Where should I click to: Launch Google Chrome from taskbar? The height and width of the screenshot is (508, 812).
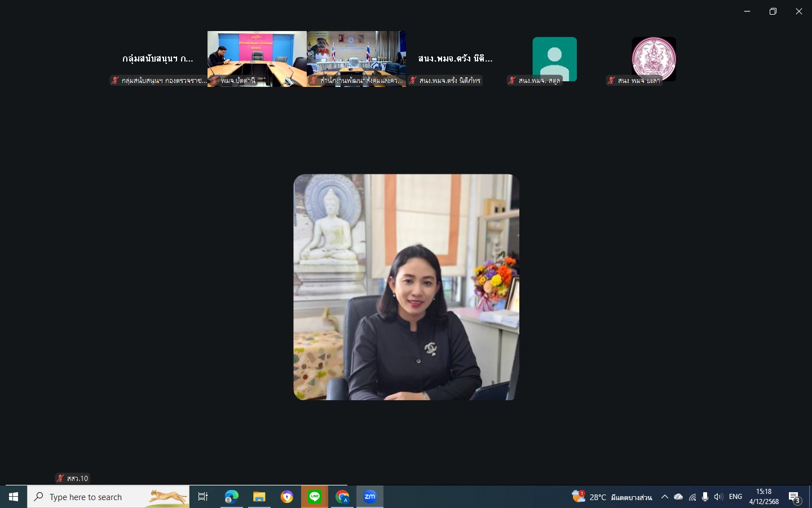click(x=342, y=497)
